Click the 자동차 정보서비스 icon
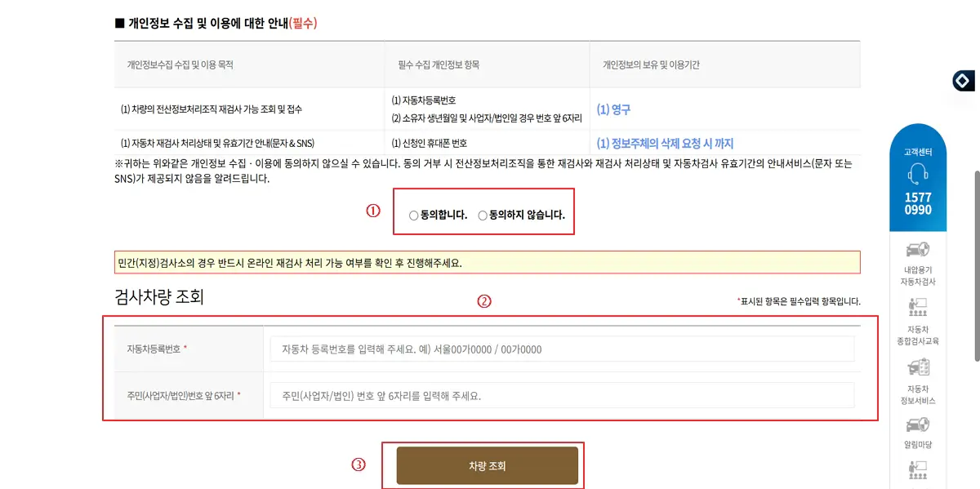This screenshot has width=980, height=489. (918, 367)
